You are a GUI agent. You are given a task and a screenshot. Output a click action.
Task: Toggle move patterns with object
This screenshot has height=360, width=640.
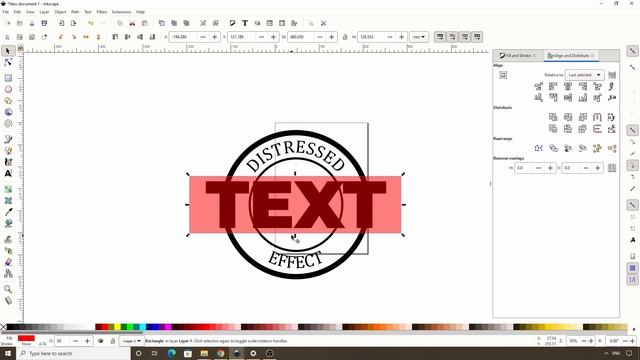[x=477, y=37]
